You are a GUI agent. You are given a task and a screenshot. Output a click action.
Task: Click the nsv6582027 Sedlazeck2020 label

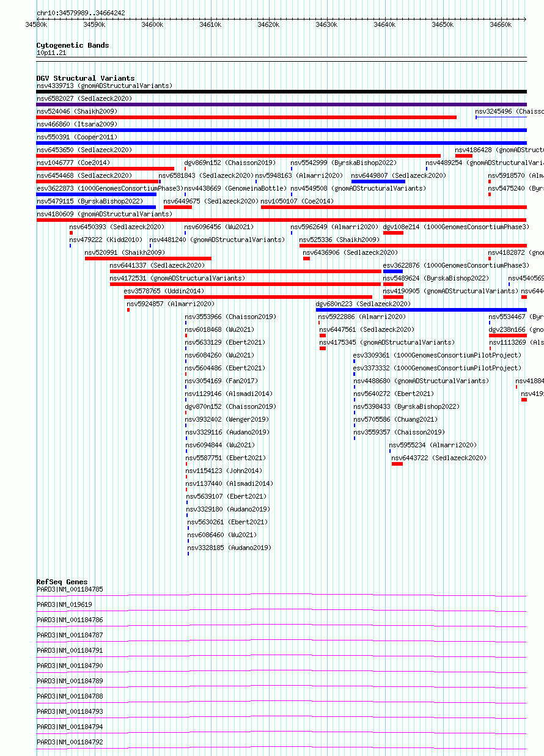coord(84,98)
